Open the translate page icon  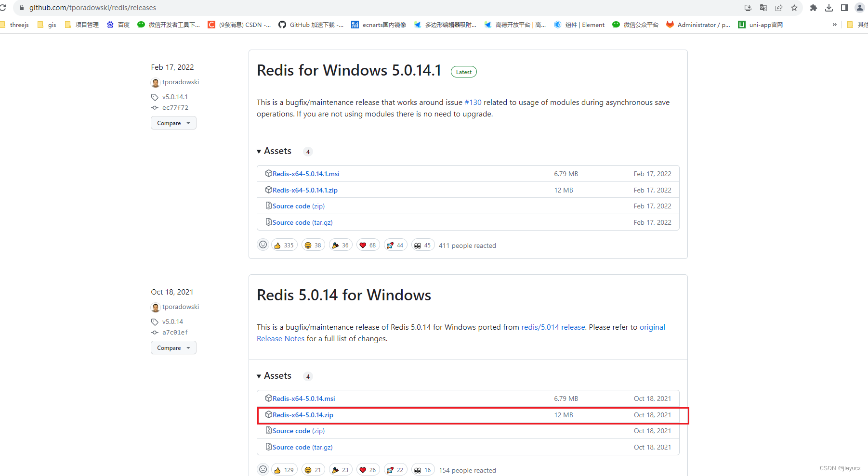click(763, 8)
